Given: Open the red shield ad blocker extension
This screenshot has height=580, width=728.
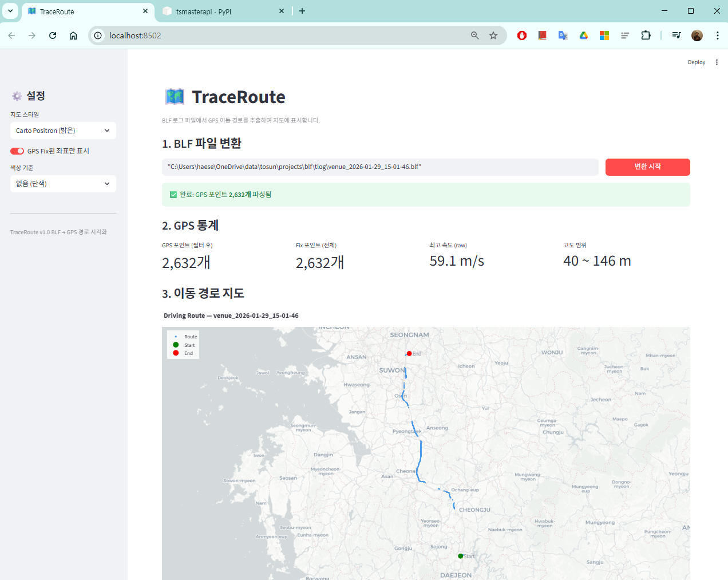Looking at the screenshot, I should tap(522, 35).
